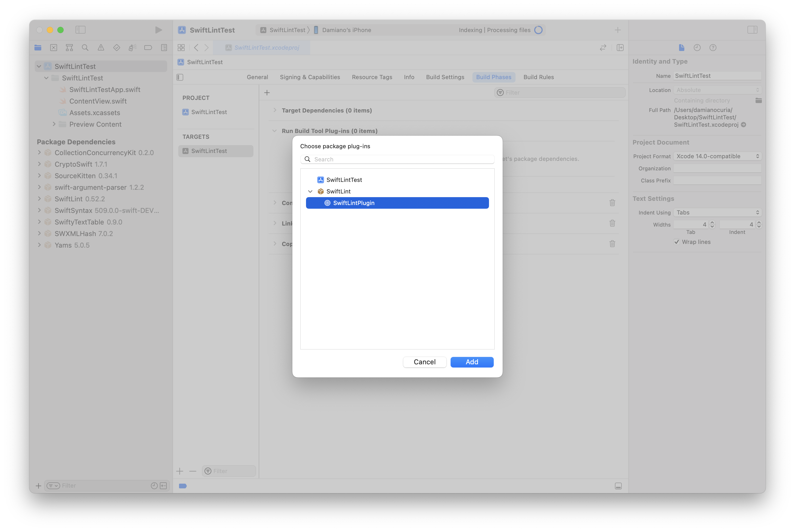The height and width of the screenshot is (532, 795).
Task: Open the Indent Using dropdown
Action: [x=718, y=212]
